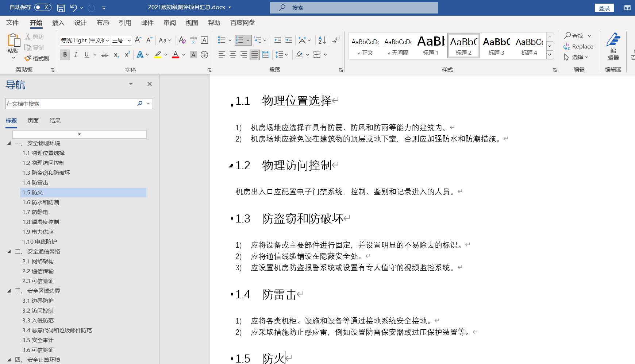Click the title bar search box
Image resolution: width=635 pixels, height=364 pixels.
[354, 8]
